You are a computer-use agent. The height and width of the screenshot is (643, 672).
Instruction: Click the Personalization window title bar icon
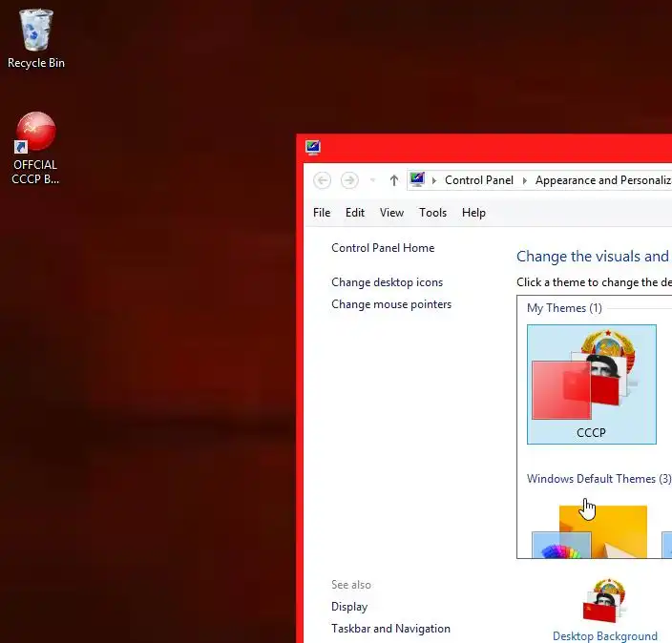(313, 147)
